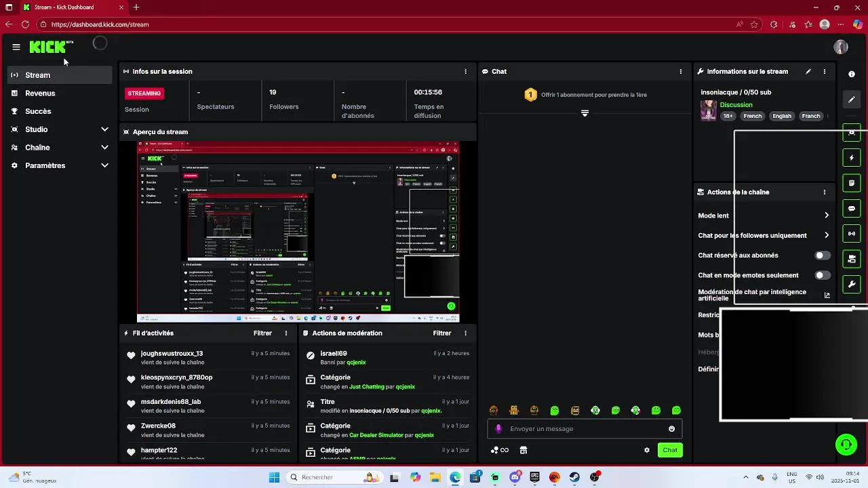Click the document notes icon in the right rail
Screen dimensions: 868x488
pos(852,183)
